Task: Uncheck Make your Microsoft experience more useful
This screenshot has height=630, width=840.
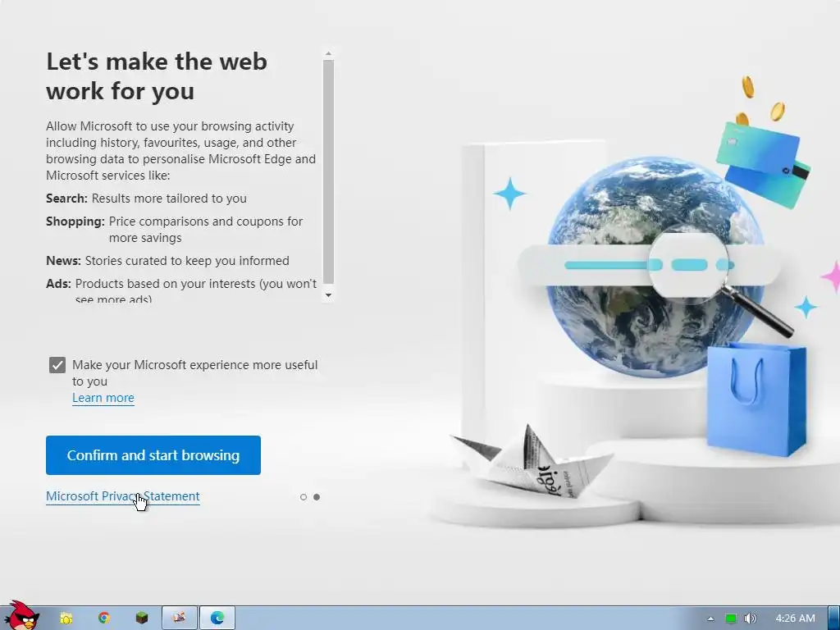Action: tap(57, 365)
